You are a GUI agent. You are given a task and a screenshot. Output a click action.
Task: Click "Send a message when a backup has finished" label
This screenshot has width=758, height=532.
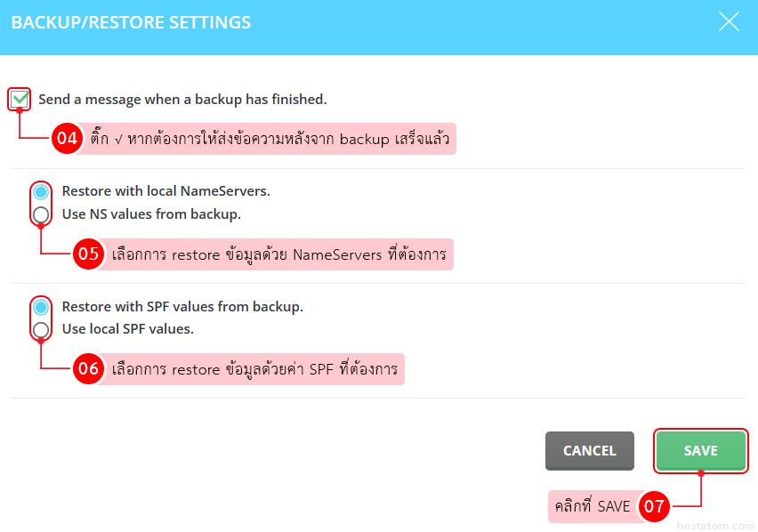(182, 100)
